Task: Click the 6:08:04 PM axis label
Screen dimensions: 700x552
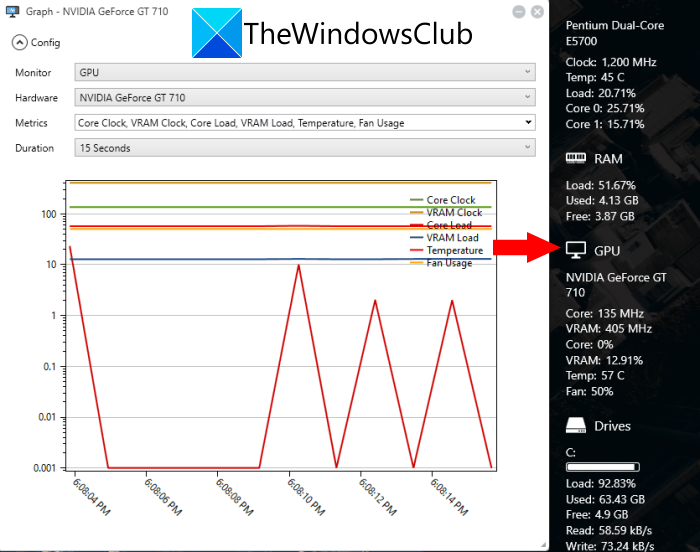Action: pos(91,497)
